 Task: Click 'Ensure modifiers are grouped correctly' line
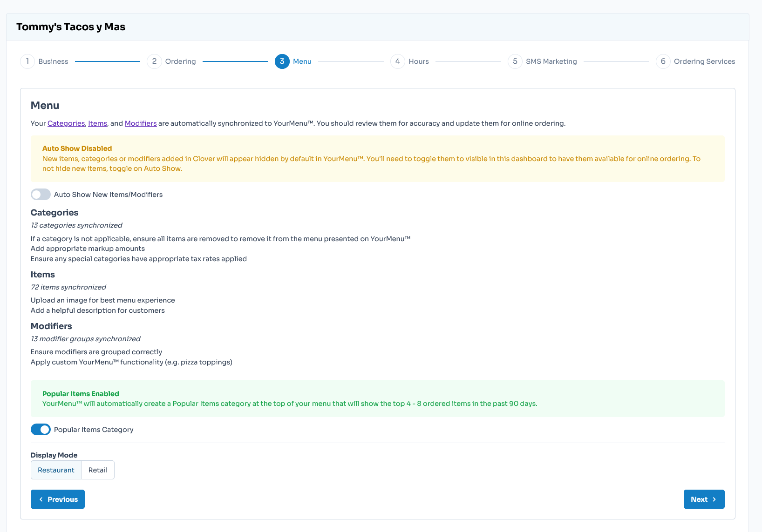(96, 352)
